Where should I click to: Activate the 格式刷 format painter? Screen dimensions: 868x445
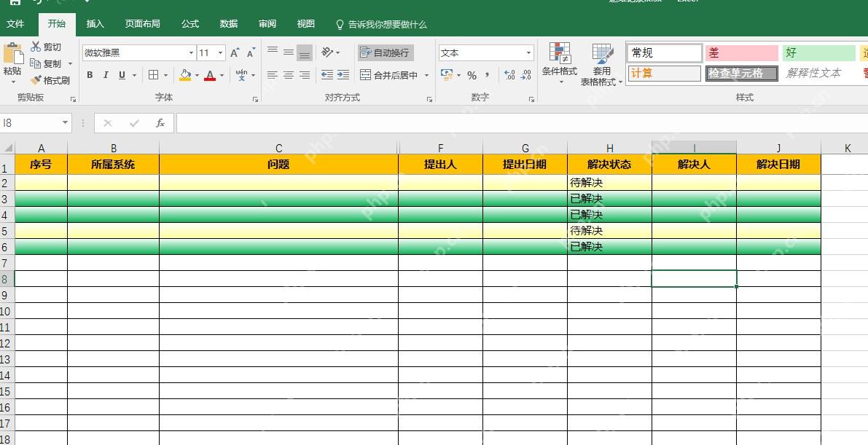[50, 80]
